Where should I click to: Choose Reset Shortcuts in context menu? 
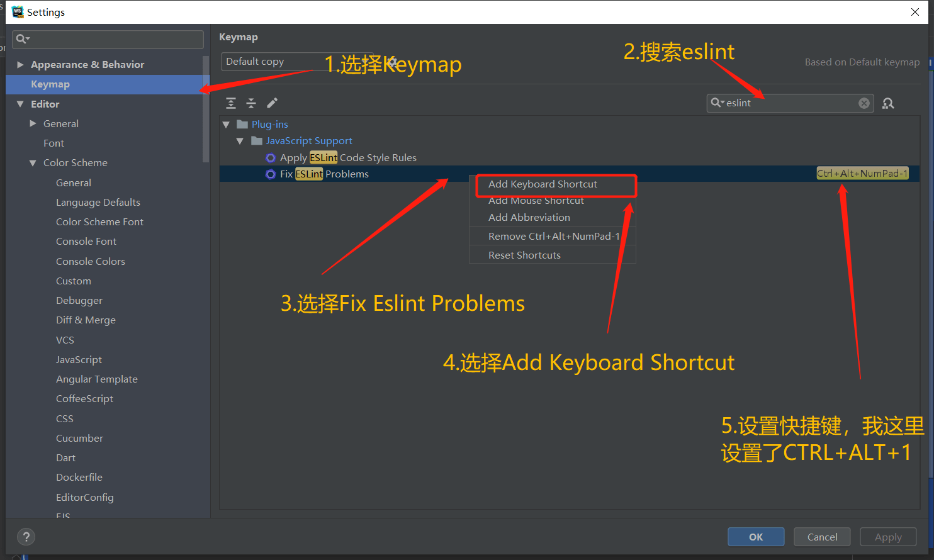524,255
